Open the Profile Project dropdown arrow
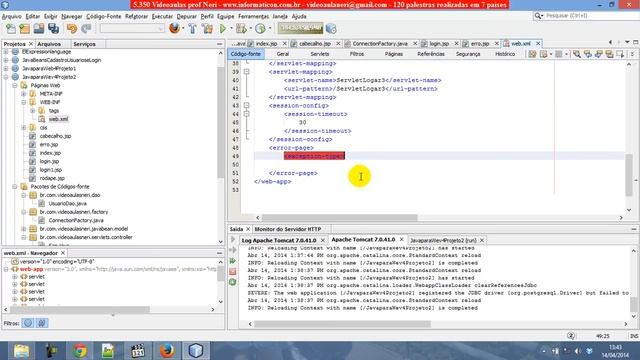Screen dimensions: 640x360 (x=269, y=29)
